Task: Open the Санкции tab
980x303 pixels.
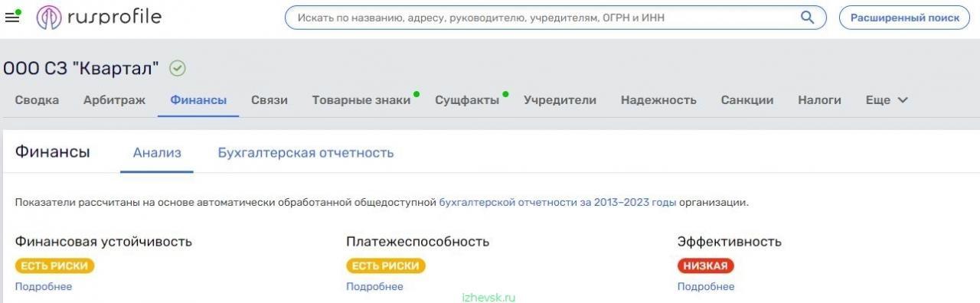Action: coord(747,100)
